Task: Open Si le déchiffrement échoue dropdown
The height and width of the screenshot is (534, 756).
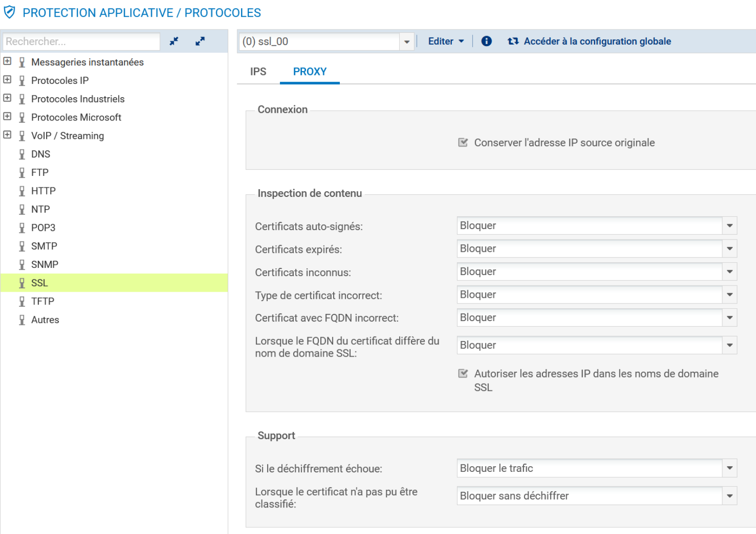Action: pyautogui.click(x=729, y=469)
